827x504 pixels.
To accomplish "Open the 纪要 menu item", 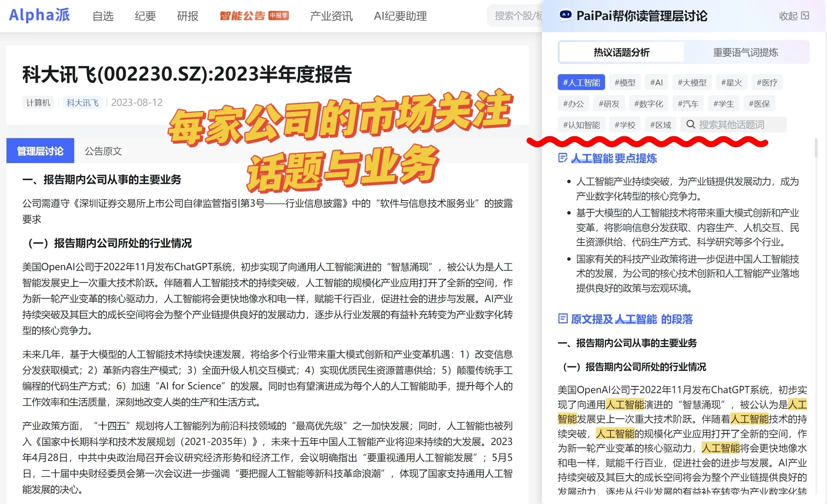I will [144, 15].
